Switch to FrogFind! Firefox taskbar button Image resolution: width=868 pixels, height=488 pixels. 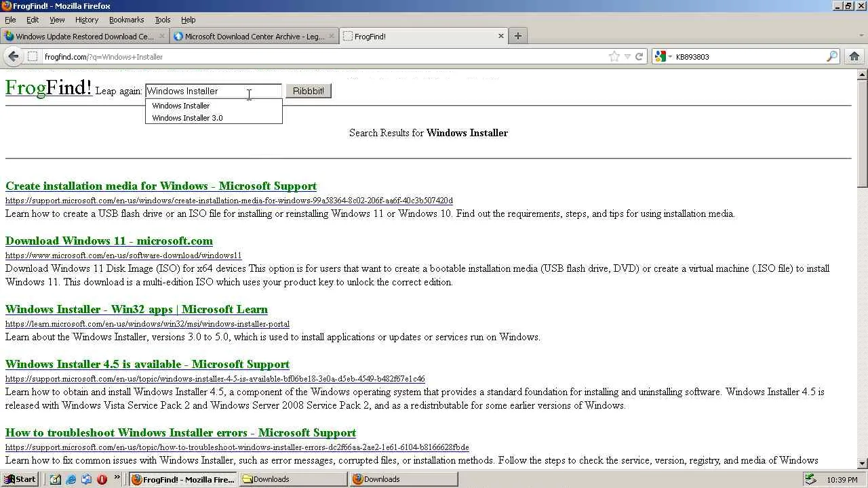coord(183,479)
